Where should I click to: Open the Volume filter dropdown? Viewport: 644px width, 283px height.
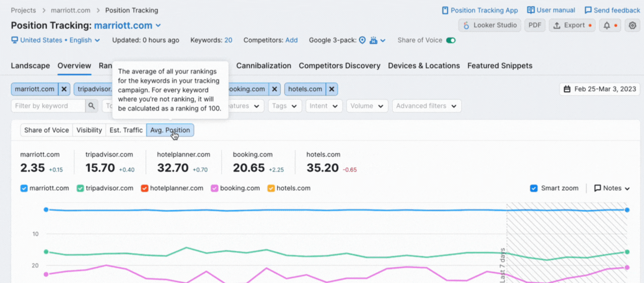tap(367, 106)
